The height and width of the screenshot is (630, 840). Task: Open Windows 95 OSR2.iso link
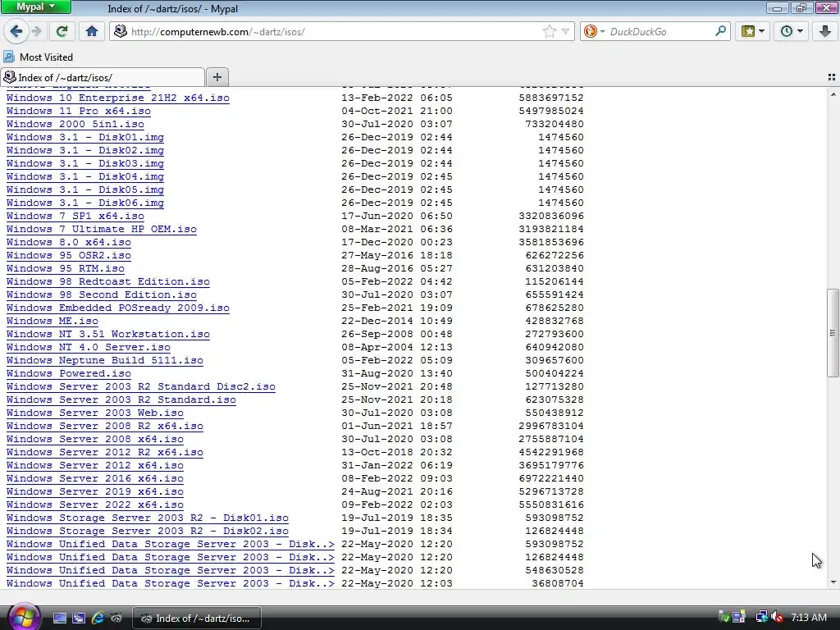[69, 255]
